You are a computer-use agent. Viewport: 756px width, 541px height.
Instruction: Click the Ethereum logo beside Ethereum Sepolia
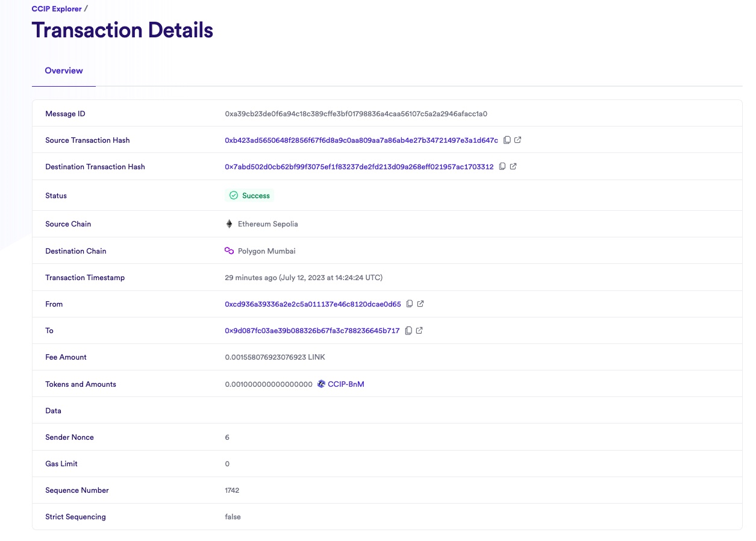[229, 224]
